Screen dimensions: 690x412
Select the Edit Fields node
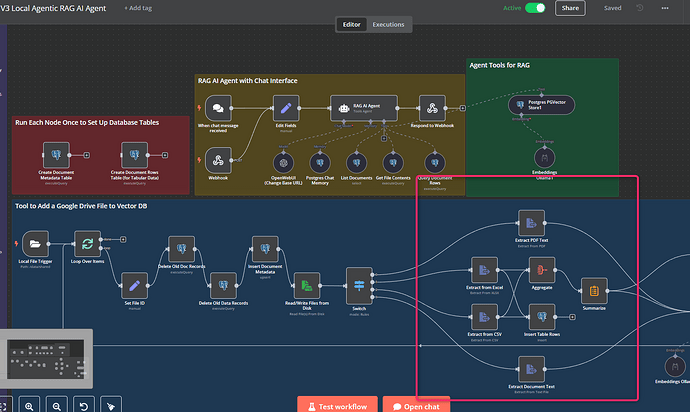click(x=286, y=108)
